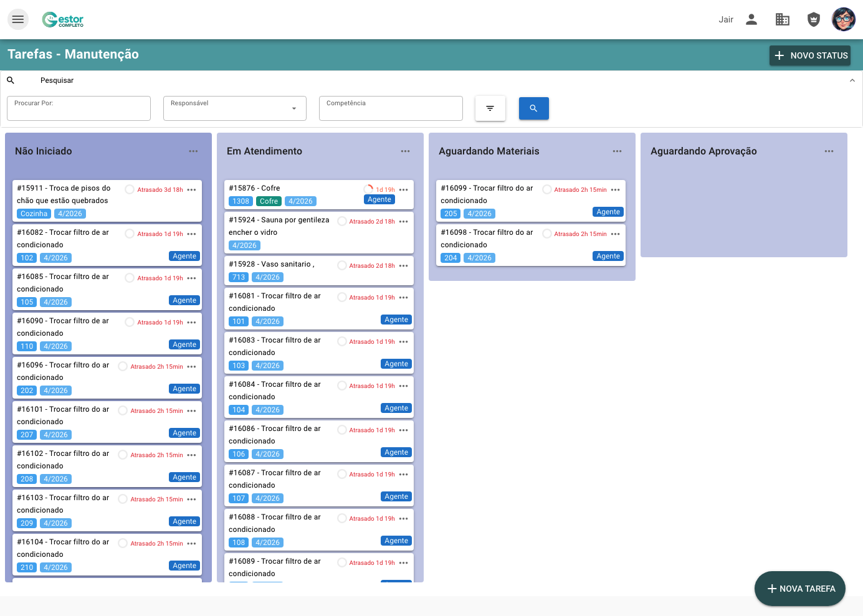Click the Gestor Completo logo
This screenshot has width=863, height=616.
tap(62, 20)
